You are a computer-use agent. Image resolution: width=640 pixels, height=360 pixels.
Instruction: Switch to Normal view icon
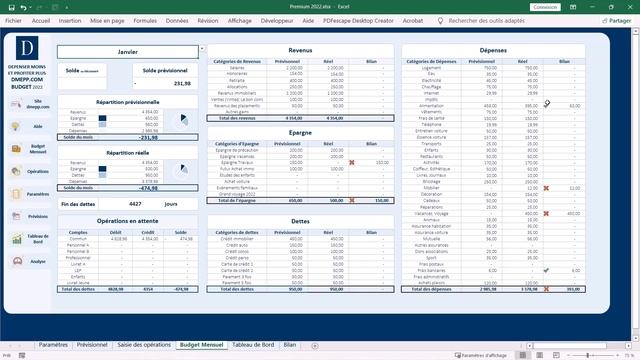522,356
